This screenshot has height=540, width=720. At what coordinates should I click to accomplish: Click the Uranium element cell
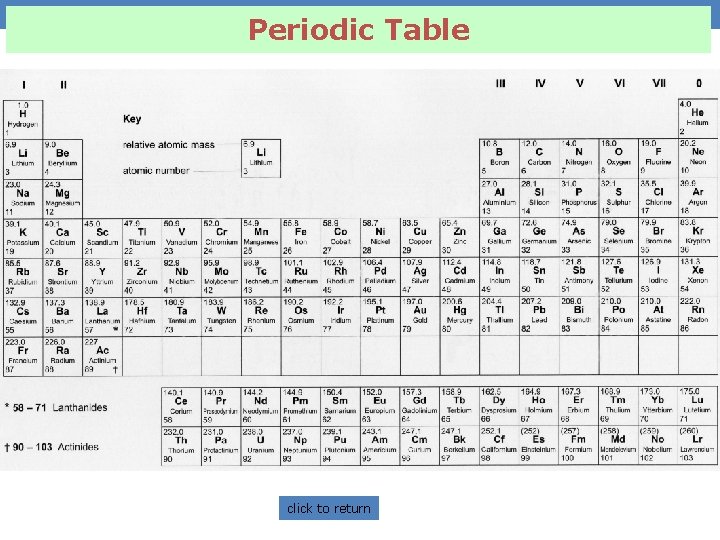(261, 446)
